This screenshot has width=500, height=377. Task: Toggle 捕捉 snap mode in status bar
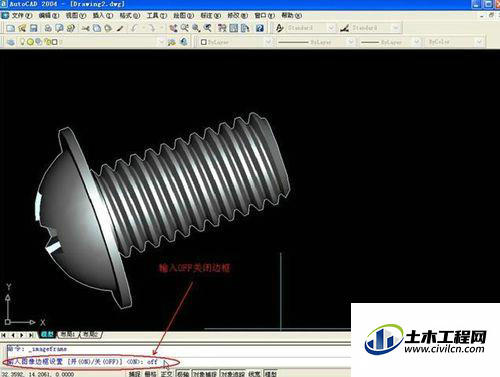tap(134, 374)
